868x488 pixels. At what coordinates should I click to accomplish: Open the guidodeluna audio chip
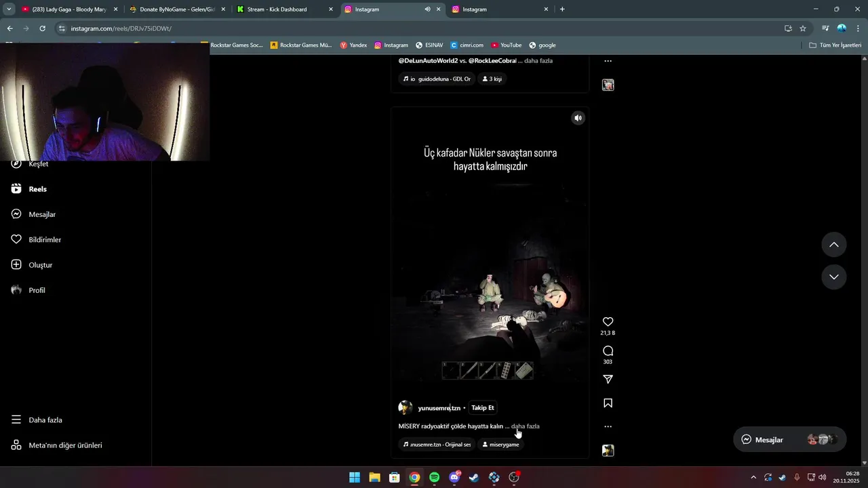pos(437,79)
